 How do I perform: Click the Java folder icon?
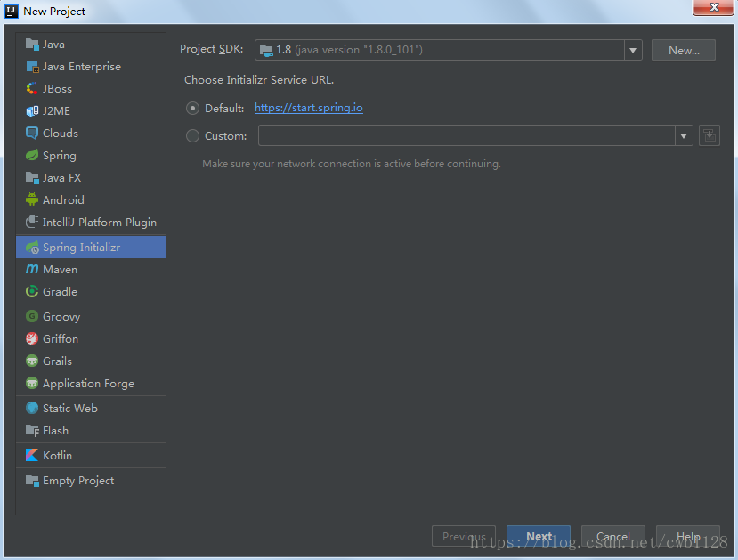click(32, 45)
